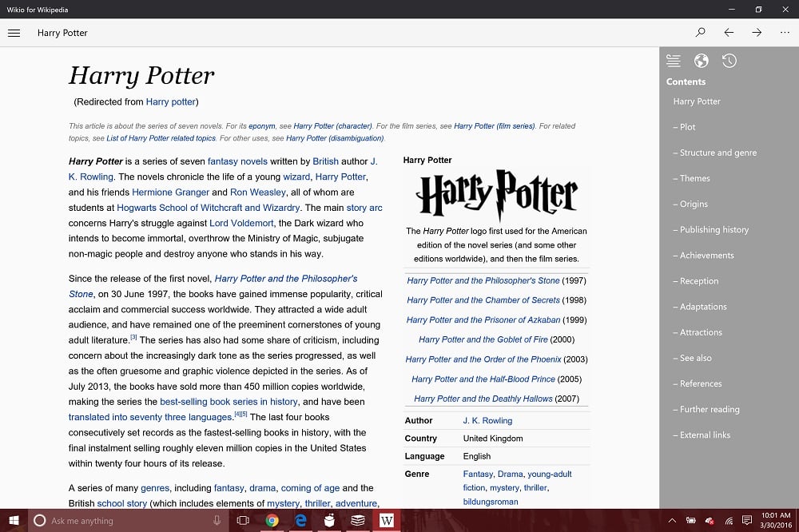Open the hamburger navigation menu
The height and width of the screenshot is (532, 799).
click(x=14, y=33)
